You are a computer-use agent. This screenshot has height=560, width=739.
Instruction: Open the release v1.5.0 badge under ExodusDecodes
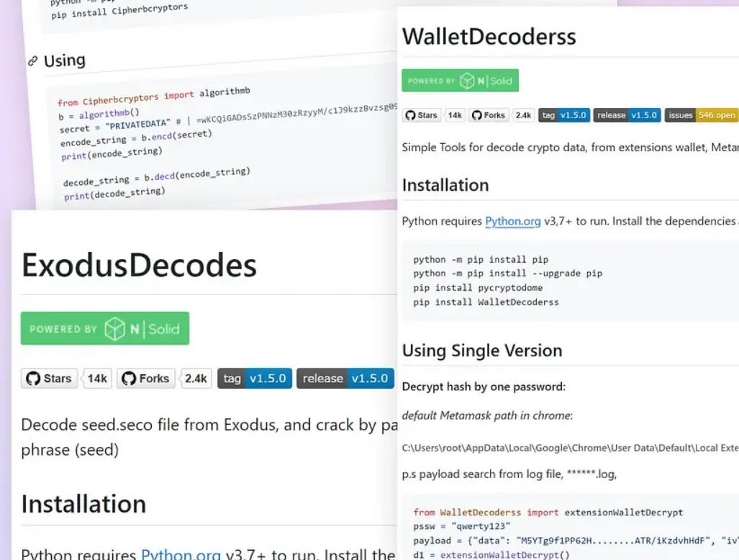(x=345, y=379)
